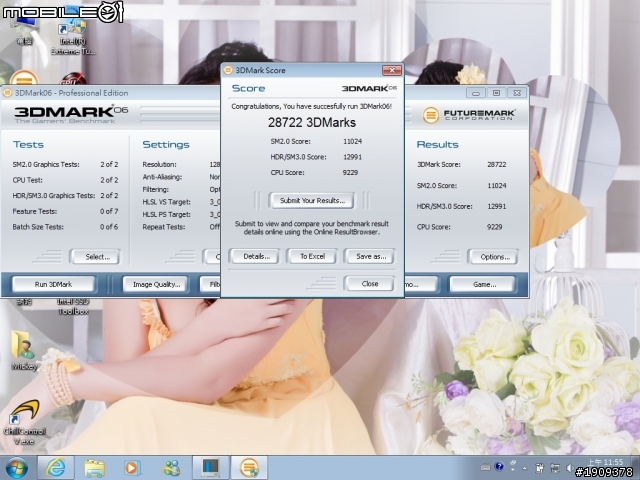Click the 3DMark Score dialog title icon
The image size is (640, 480).
(x=228, y=70)
